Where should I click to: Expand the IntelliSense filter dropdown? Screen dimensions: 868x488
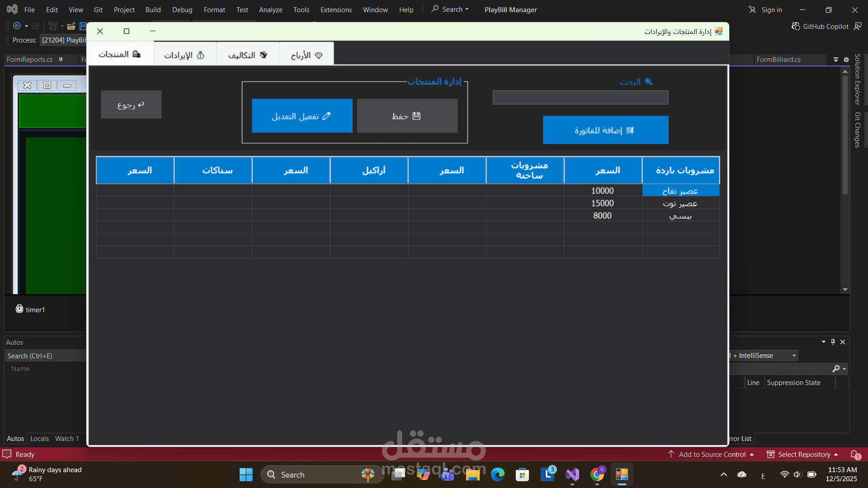click(x=794, y=356)
